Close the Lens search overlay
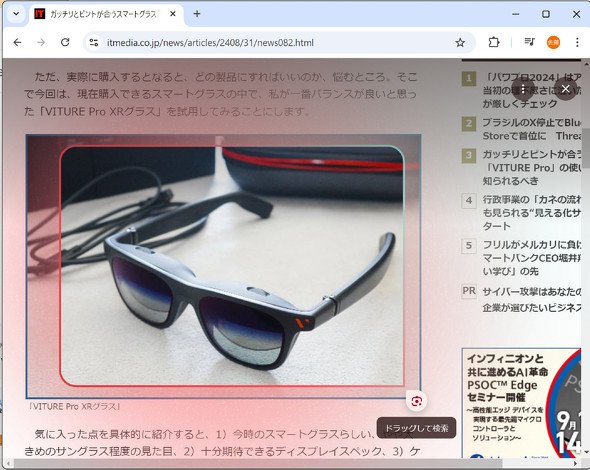 (x=565, y=89)
